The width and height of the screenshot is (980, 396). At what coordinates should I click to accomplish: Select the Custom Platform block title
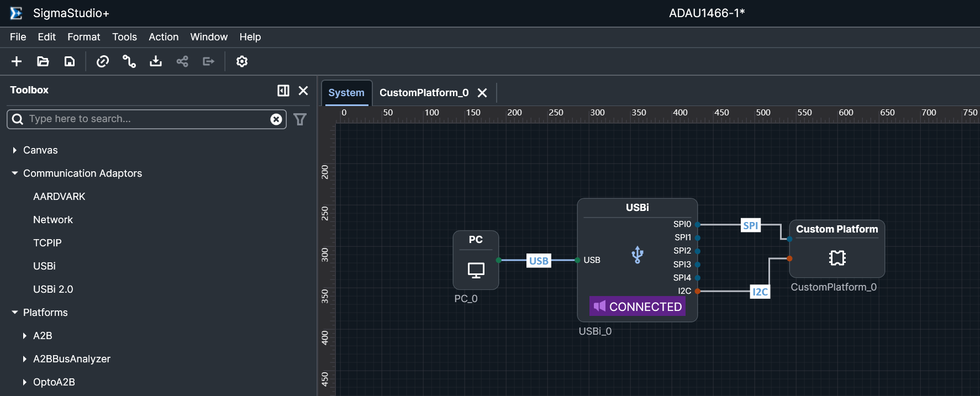click(x=837, y=229)
